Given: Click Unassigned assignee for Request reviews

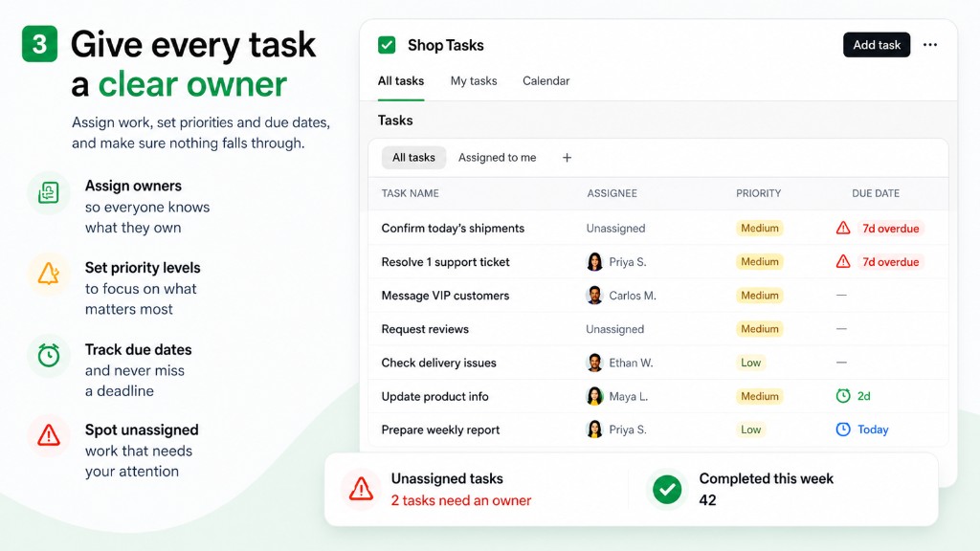Looking at the screenshot, I should click(615, 329).
